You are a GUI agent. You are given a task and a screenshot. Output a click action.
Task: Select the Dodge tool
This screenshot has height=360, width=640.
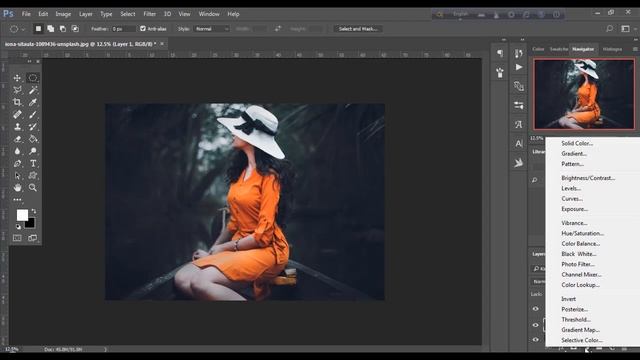(33, 151)
